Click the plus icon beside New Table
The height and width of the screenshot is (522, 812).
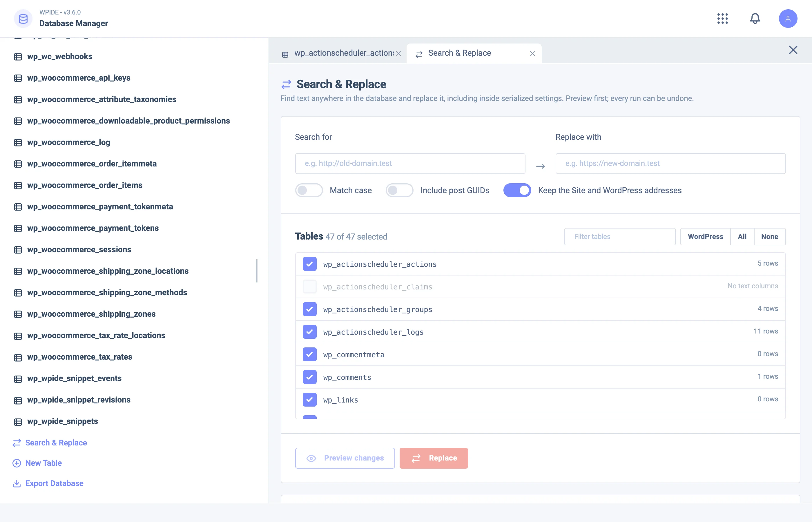click(17, 463)
